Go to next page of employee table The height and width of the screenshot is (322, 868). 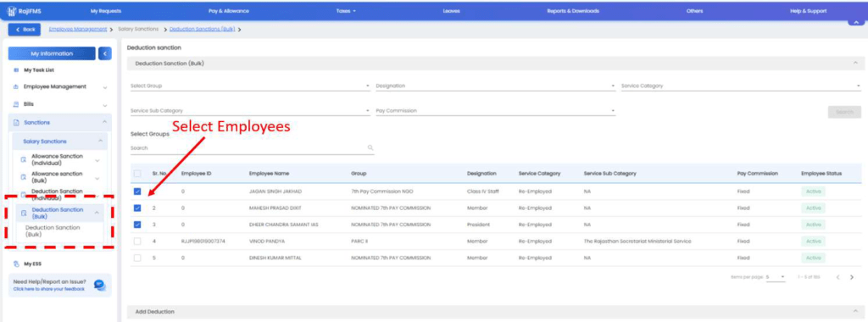(x=851, y=276)
